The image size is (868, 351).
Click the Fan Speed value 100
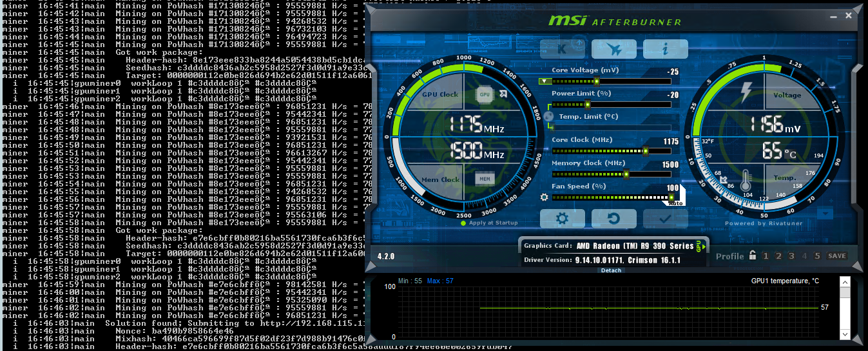tap(673, 188)
